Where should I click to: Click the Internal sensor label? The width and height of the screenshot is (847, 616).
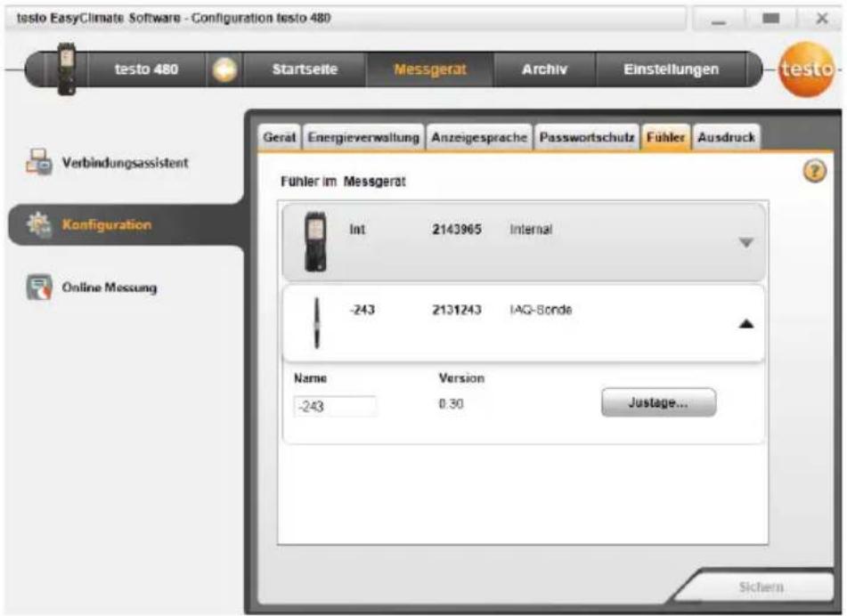tap(531, 230)
